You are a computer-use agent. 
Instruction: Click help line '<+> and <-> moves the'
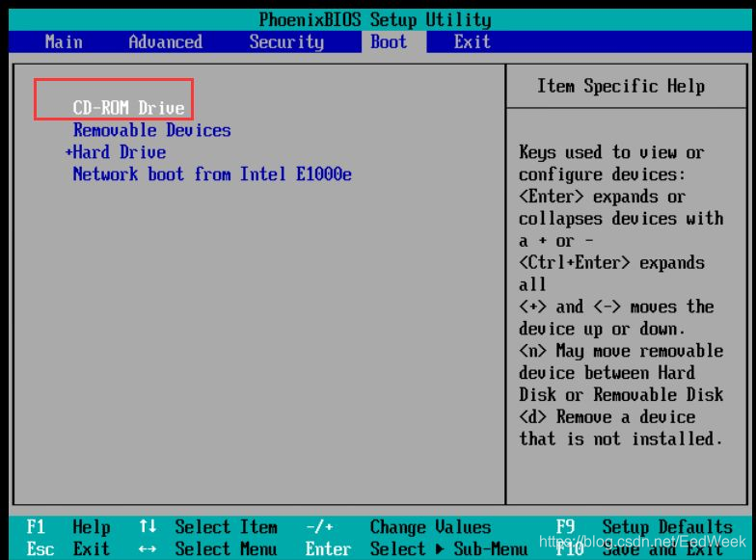tap(616, 307)
